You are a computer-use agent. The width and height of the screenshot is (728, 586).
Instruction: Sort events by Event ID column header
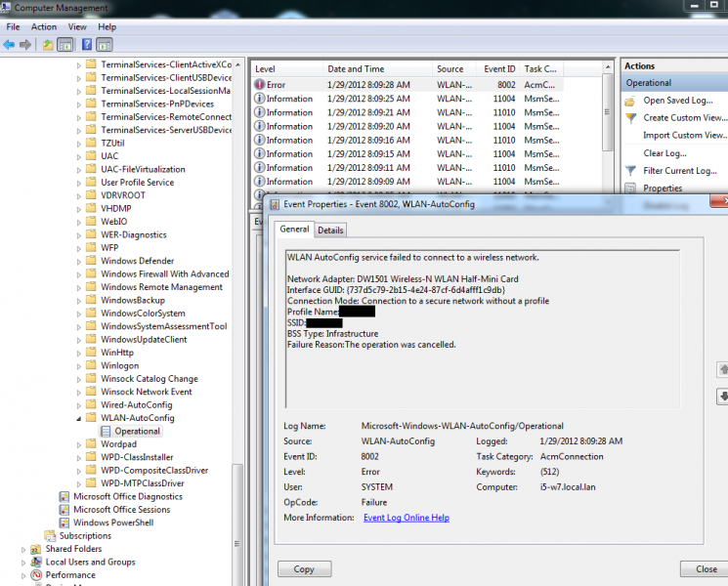[499, 69]
